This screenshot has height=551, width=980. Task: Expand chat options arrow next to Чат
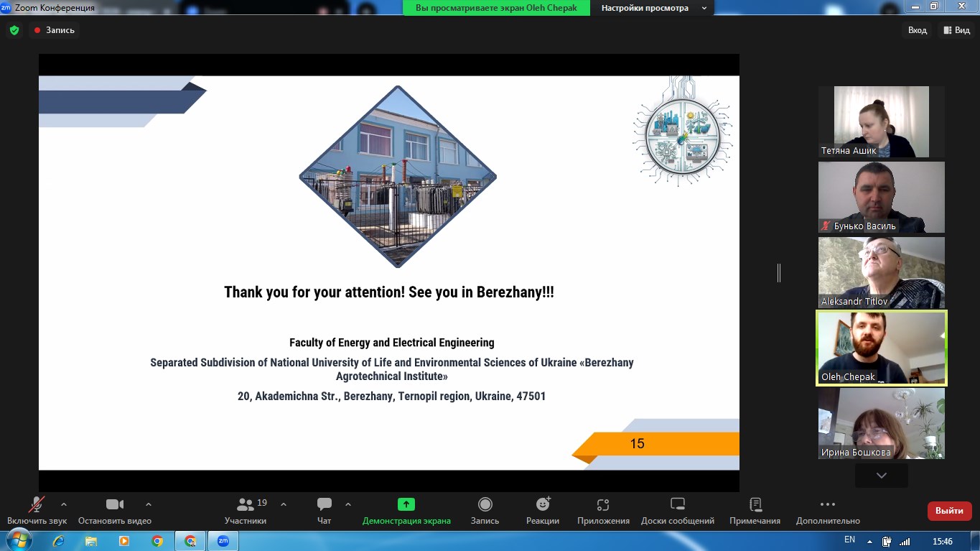point(348,504)
